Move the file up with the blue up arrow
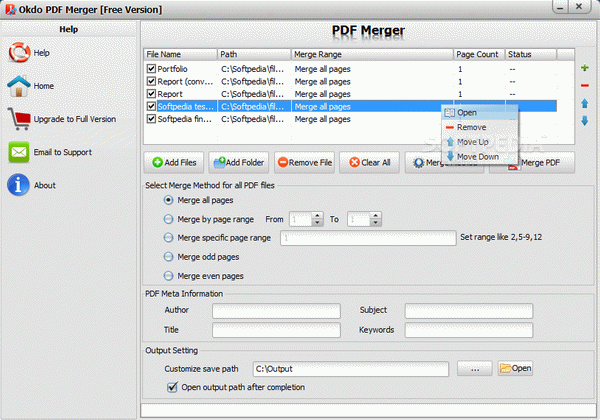This screenshot has width=600, height=420. [x=585, y=103]
